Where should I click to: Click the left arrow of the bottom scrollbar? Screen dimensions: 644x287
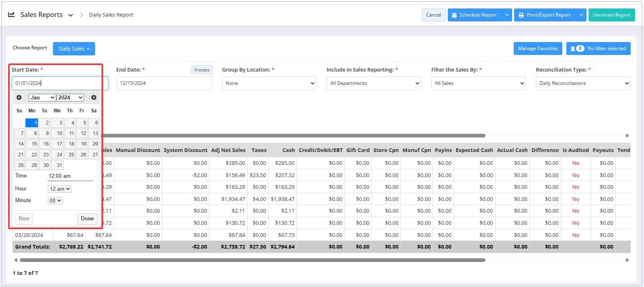click(x=16, y=260)
